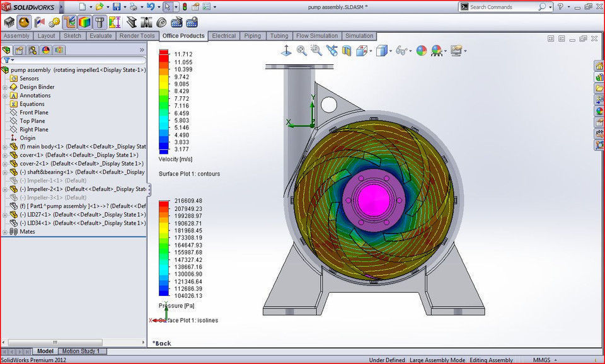Image resolution: width=605 pixels, height=364 pixels.
Task: Click the velocity legend color bar
Action: click(x=164, y=102)
